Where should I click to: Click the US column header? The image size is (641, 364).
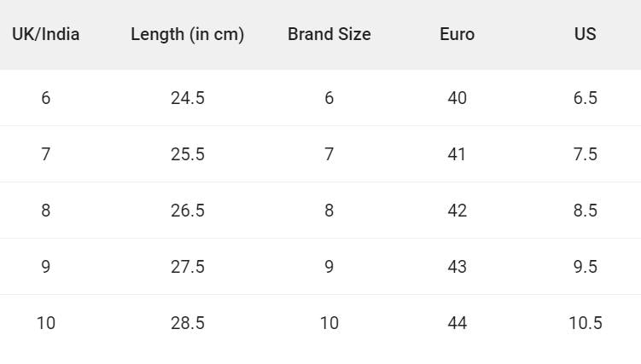point(585,34)
